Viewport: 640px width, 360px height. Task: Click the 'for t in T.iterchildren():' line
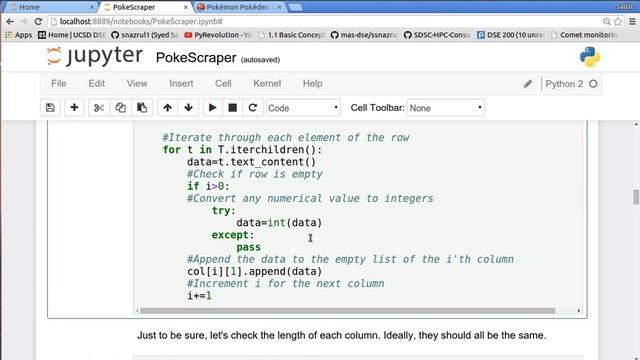click(242, 150)
